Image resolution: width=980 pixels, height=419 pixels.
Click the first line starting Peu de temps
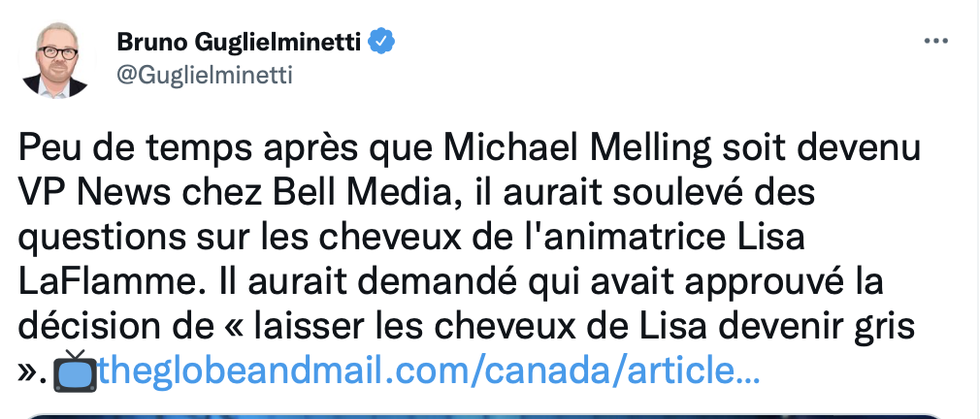[470, 149]
